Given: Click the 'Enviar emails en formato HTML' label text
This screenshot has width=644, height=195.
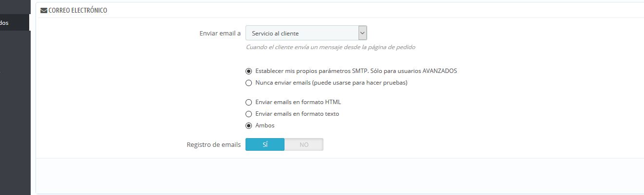Looking at the screenshot, I should click(x=298, y=102).
